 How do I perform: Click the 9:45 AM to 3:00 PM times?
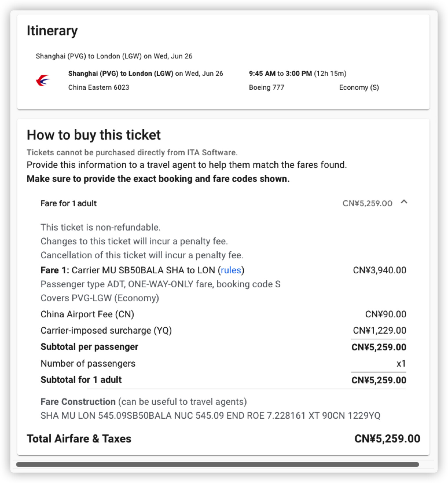[x=280, y=74]
